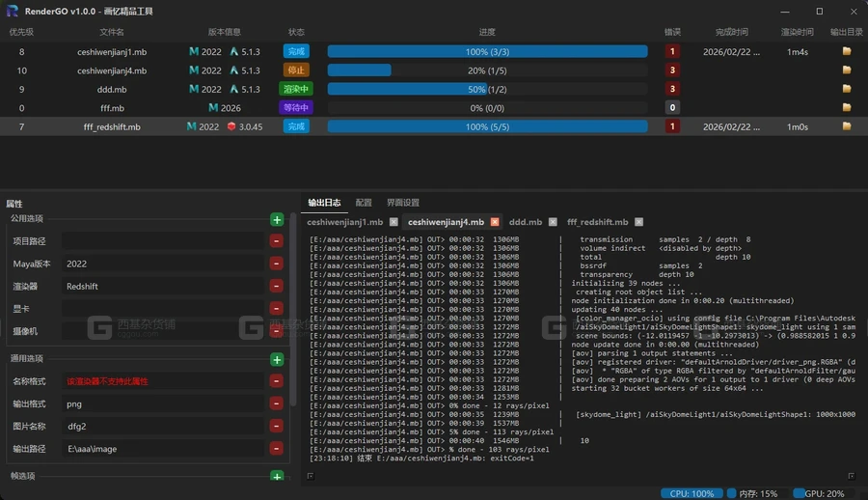Click the 50% progress bar of ddd.mb
Screen dimensions: 868x500
coord(487,89)
